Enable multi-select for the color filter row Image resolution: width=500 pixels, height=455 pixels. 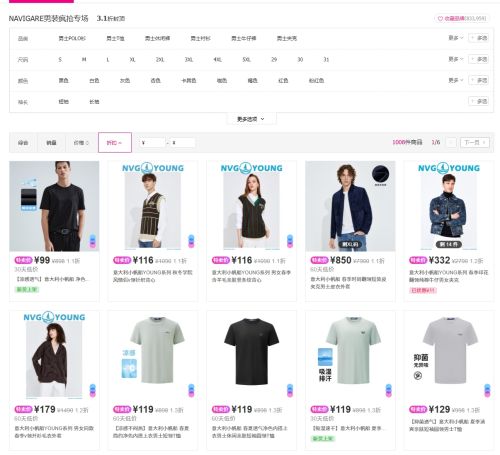click(x=478, y=80)
